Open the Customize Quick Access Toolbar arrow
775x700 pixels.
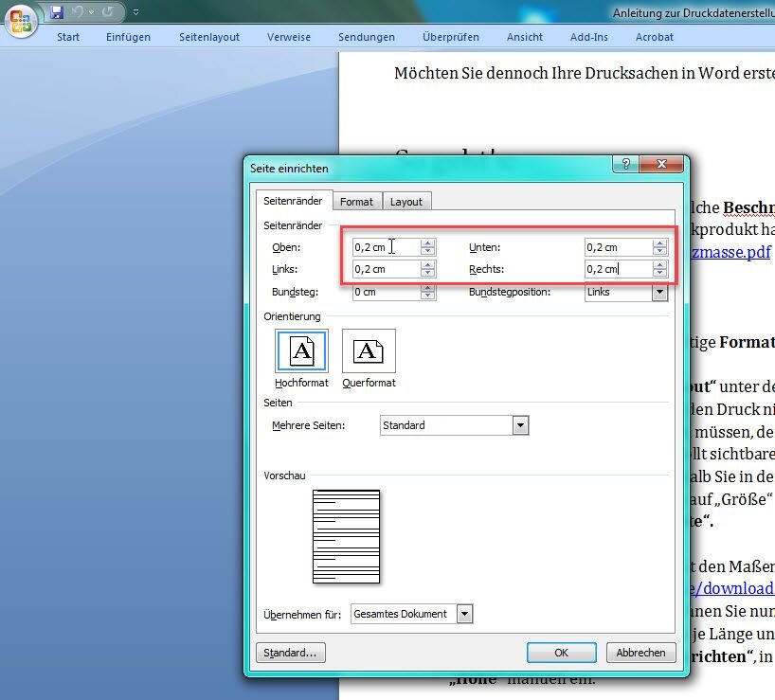click(136, 12)
